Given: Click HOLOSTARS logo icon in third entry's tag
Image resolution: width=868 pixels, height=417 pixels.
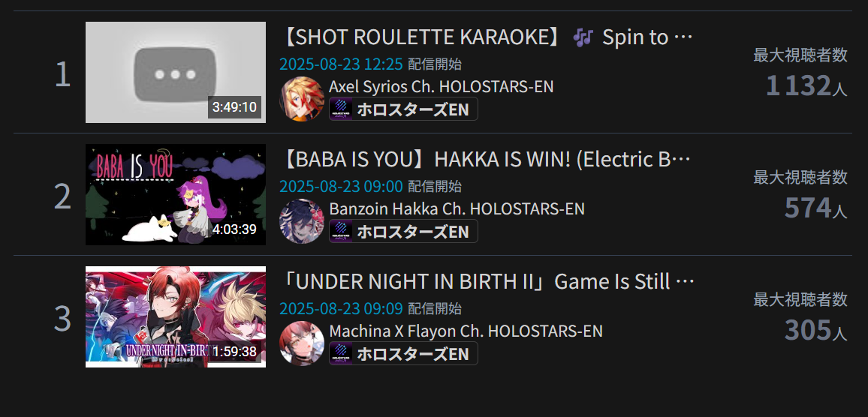Looking at the screenshot, I should click(342, 353).
